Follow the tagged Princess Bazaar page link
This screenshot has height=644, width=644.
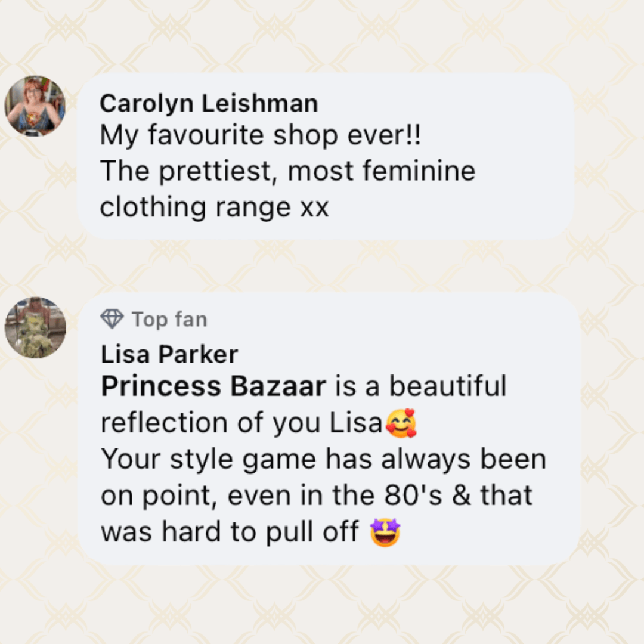point(213,386)
